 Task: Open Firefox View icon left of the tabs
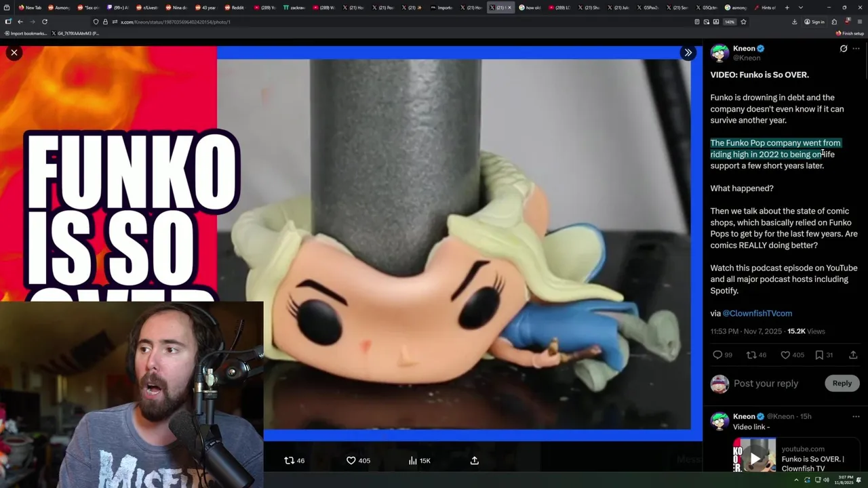pyautogui.click(x=7, y=7)
